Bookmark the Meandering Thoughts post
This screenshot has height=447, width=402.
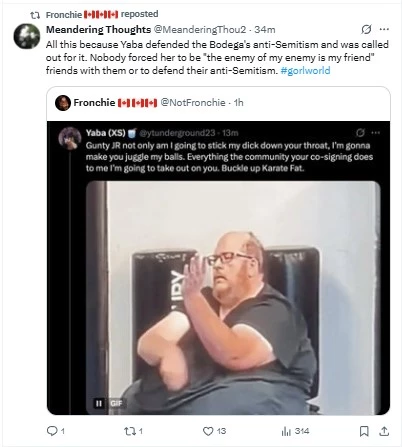tap(364, 431)
